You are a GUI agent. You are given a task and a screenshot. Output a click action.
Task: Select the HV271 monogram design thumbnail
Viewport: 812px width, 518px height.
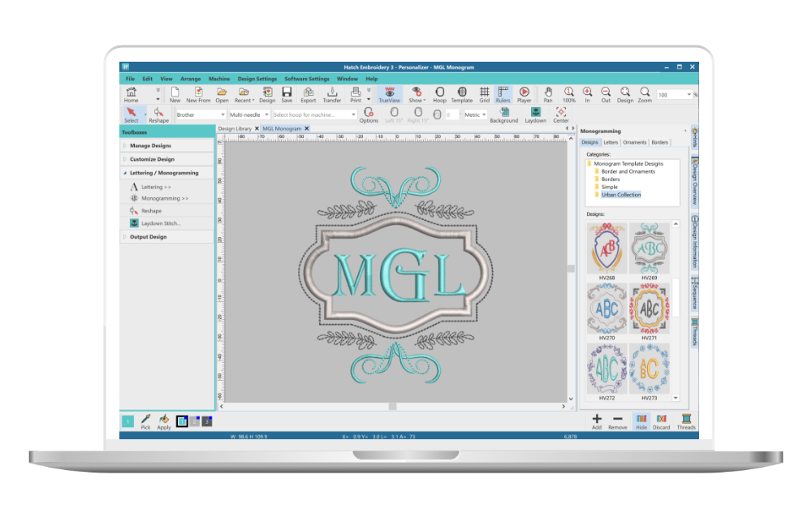tap(650, 309)
